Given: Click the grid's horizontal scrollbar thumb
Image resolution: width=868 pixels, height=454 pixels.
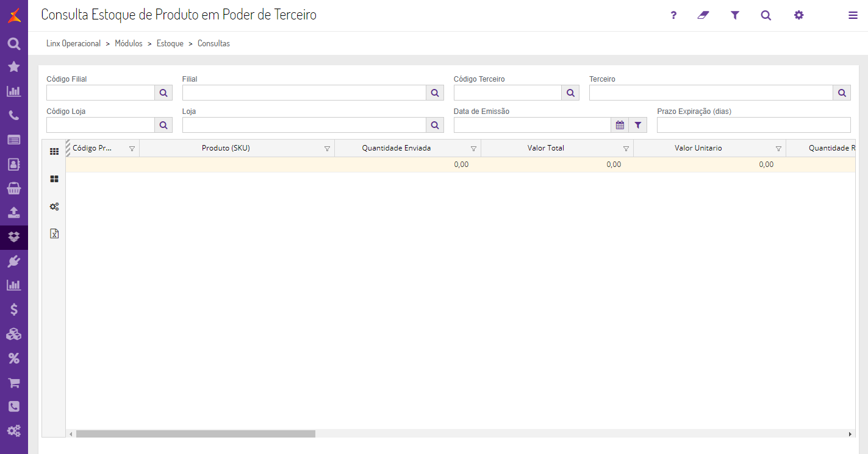Looking at the screenshot, I should pyautogui.click(x=196, y=434).
